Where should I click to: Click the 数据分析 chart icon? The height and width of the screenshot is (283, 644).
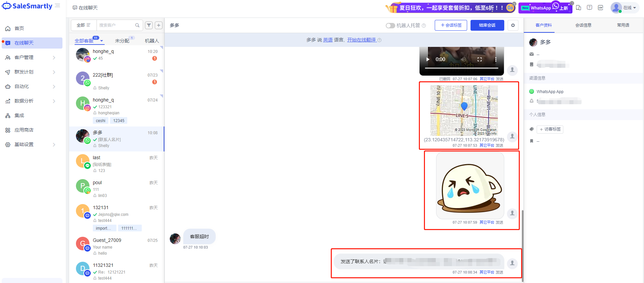coord(8,101)
